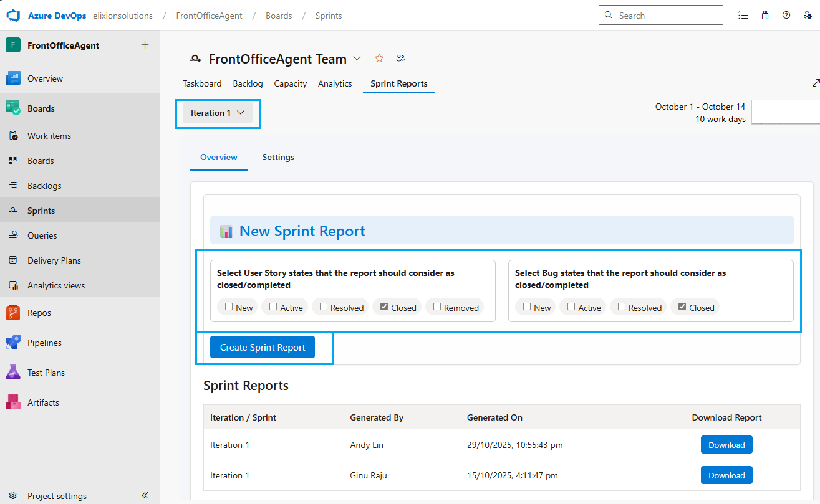Viewport: 820px width, 504px height.
Task: Uncheck the Closed Bug state checkbox
Action: (x=682, y=307)
